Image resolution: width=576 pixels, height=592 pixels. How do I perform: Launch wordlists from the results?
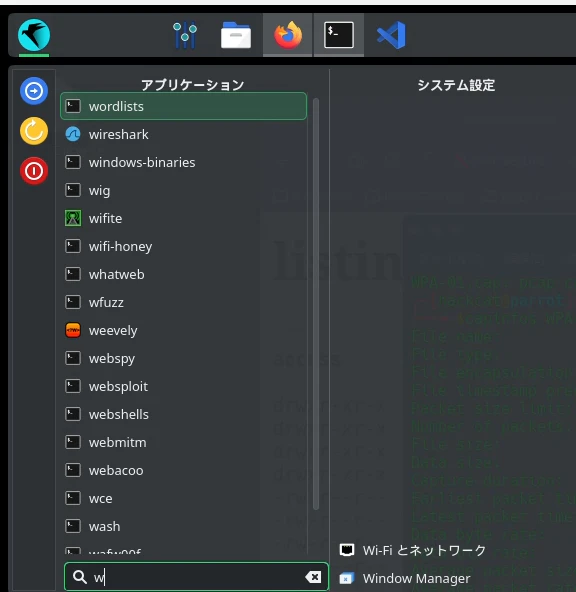[x=183, y=106]
